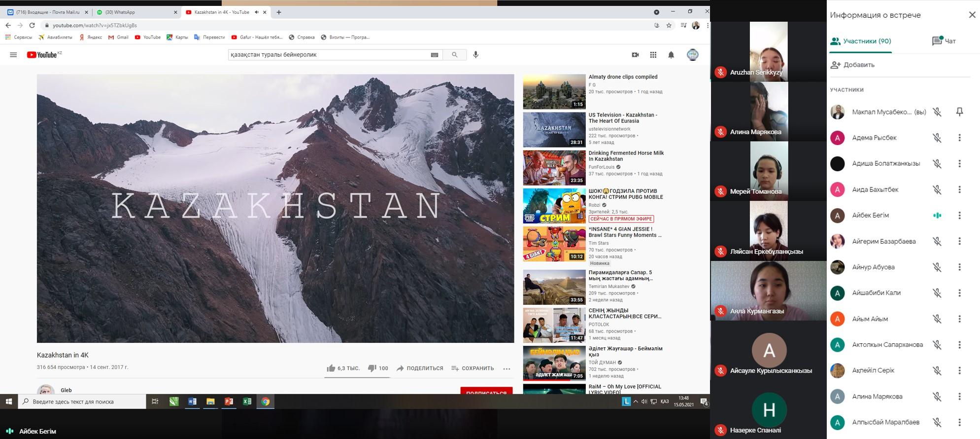Screen dimensions: 980x439
Task: Open more options for Айбек Бегім
Action: click(x=959, y=216)
